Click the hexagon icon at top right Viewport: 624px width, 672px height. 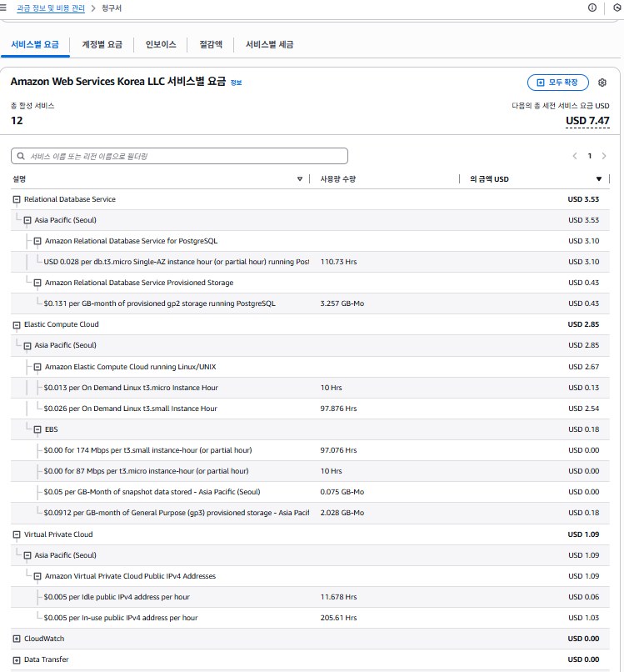coord(617,8)
